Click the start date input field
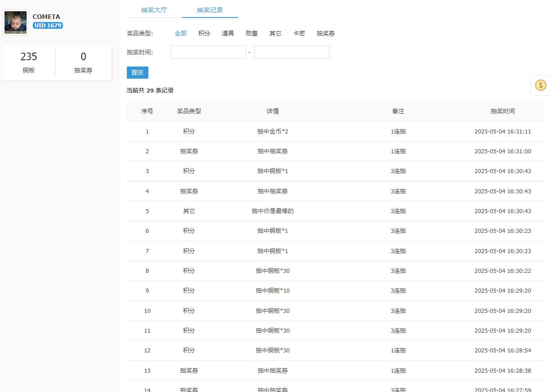The height and width of the screenshot is (392, 550). pos(208,52)
